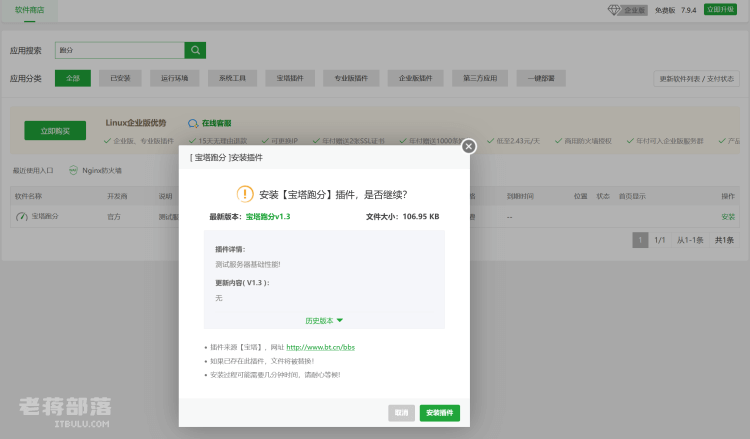The width and height of the screenshot is (750, 439).
Task: Select the 第三方应用 category tab
Action: coord(480,78)
